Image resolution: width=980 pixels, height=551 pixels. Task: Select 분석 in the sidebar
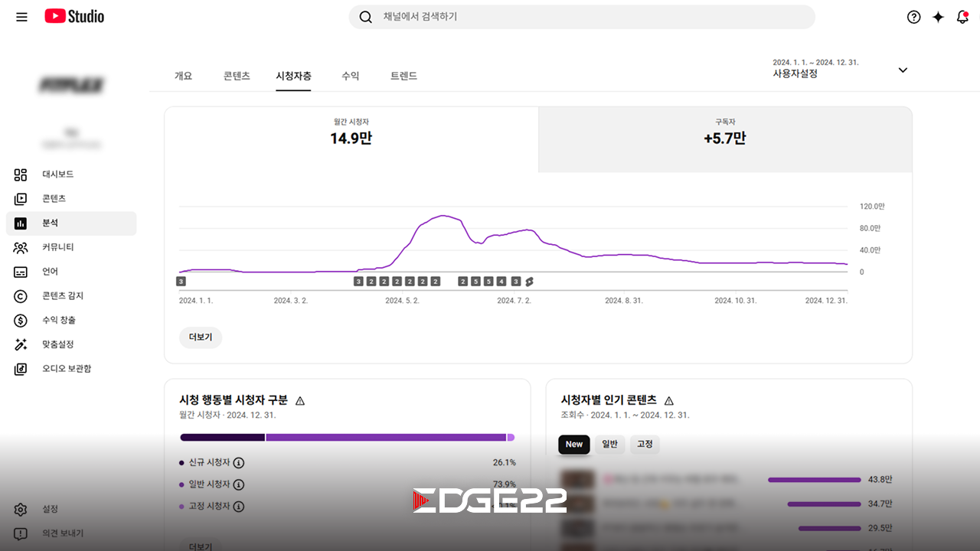click(x=71, y=223)
